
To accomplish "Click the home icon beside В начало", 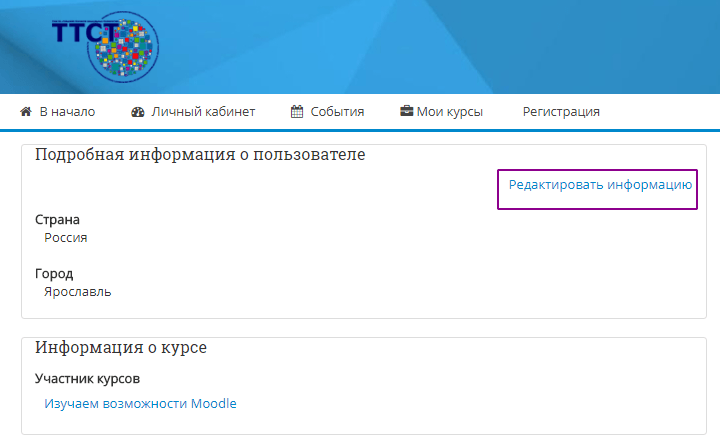I will [x=27, y=112].
